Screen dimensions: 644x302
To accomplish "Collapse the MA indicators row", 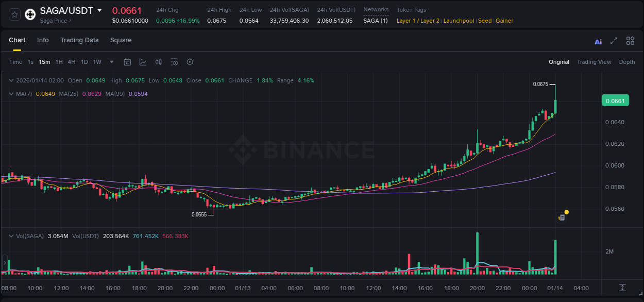I will 11,94.
